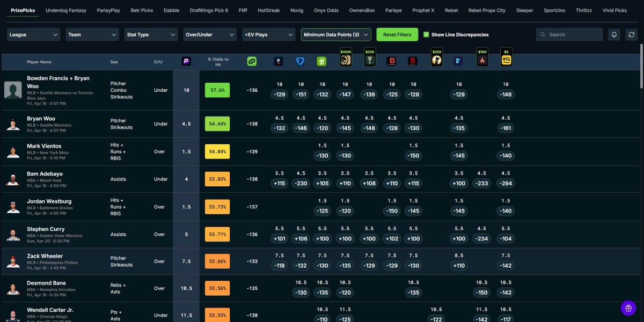Click the green 57.6% odds-to-hit cell
644x322 pixels.
(x=217, y=90)
